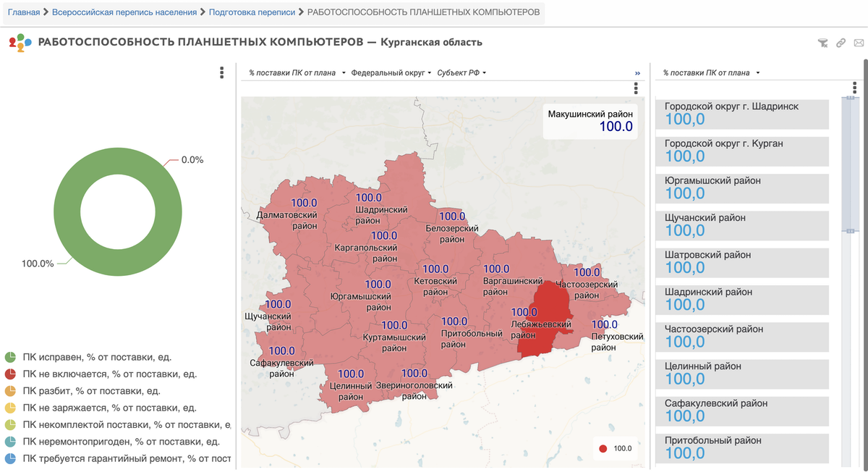
Task: Toggle 'ПК разбит' legend series
Action: click(91, 391)
